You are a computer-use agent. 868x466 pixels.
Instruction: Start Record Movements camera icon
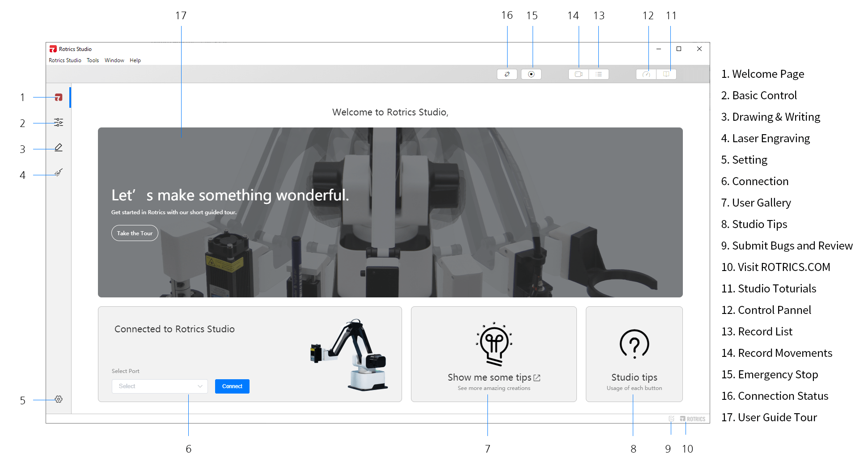579,74
